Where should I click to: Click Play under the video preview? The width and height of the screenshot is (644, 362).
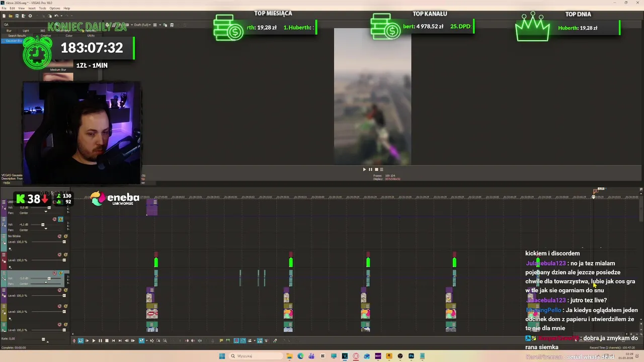pyautogui.click(x=364, y=169)
